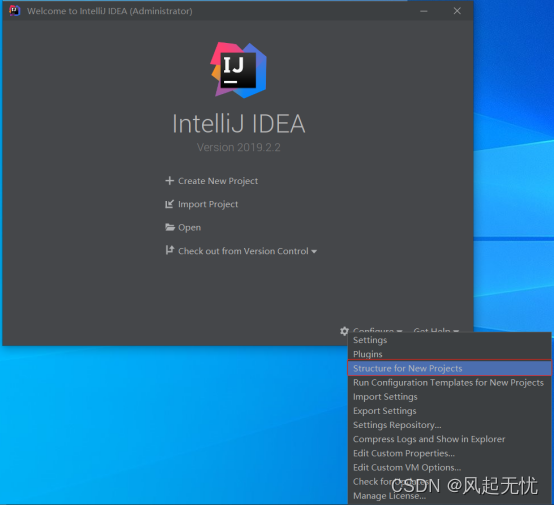Click the IntelliJ icon in the title bar

[x=14, y=11]
